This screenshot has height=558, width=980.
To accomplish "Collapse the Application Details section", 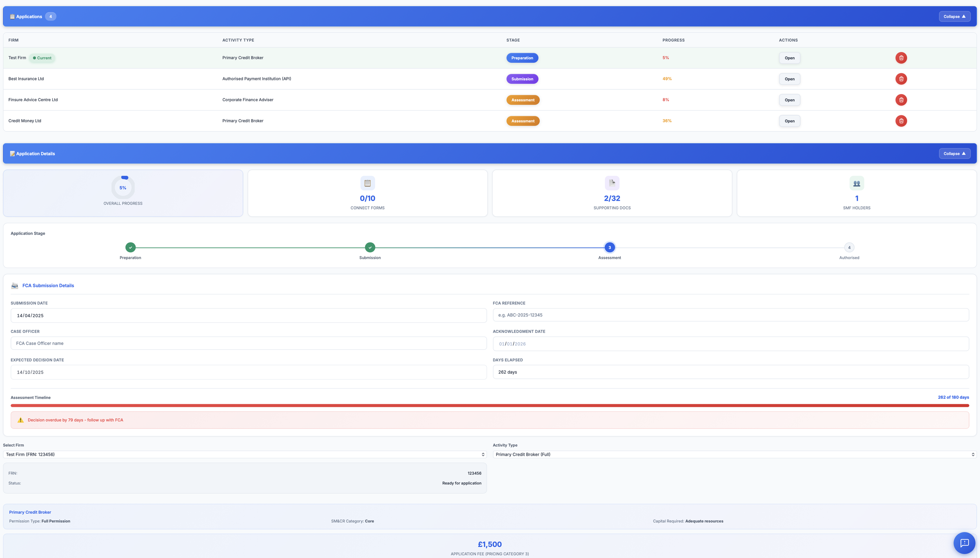I will click(954, 154).
